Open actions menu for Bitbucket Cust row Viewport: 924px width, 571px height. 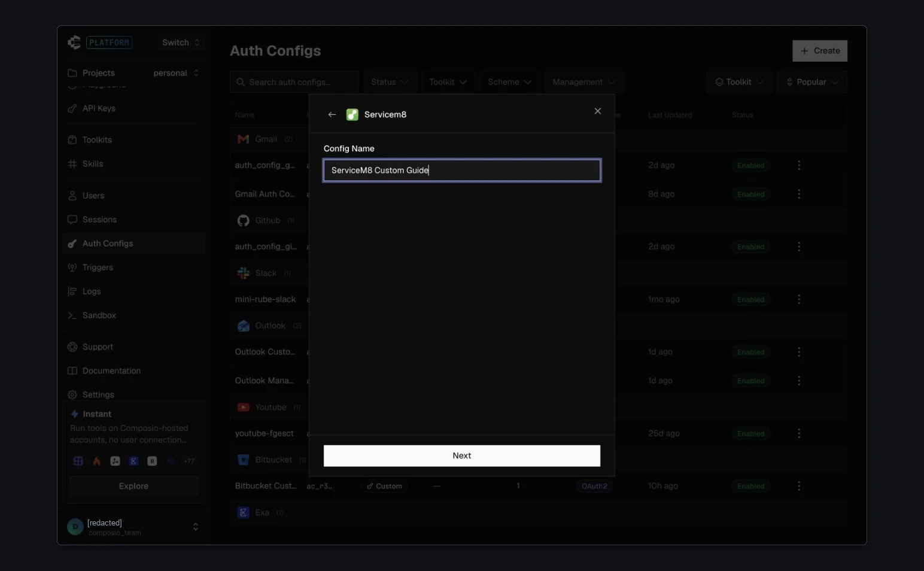[799, 486]
